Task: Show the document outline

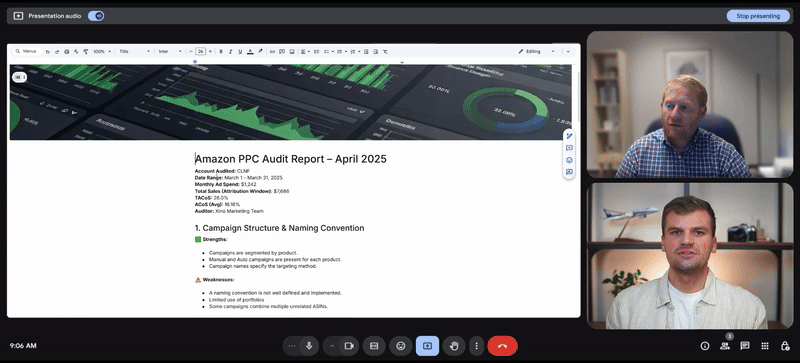Action: (x=19, y=77)
